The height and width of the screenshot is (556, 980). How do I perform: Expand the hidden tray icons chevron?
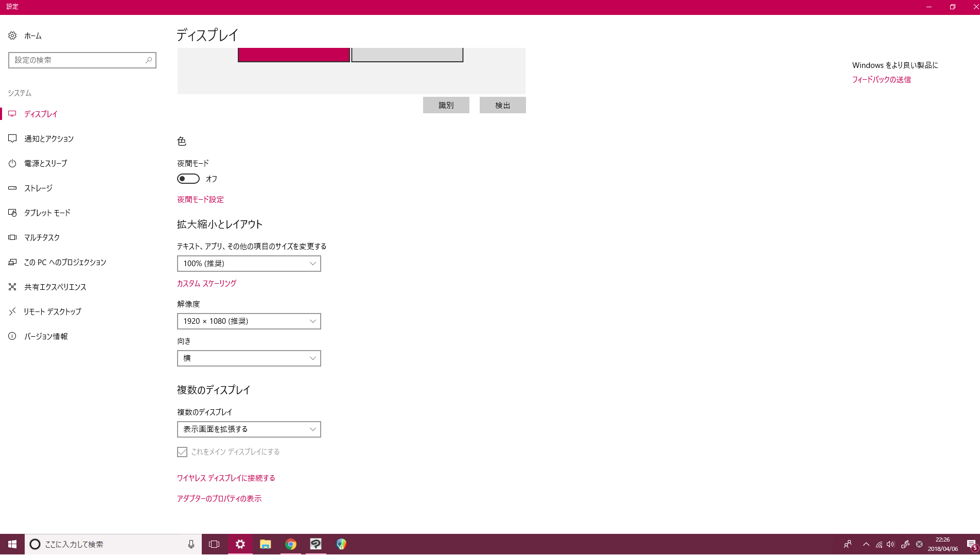point(866,544)
